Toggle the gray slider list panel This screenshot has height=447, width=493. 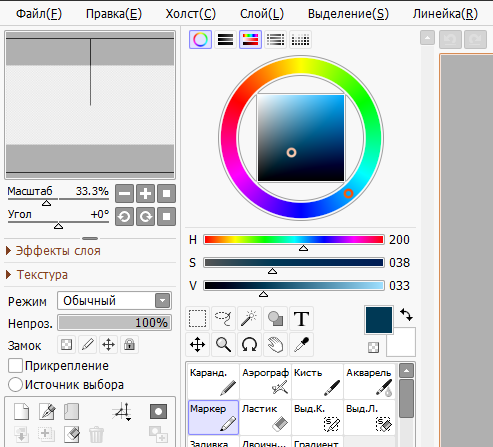(x=275, y=40)
